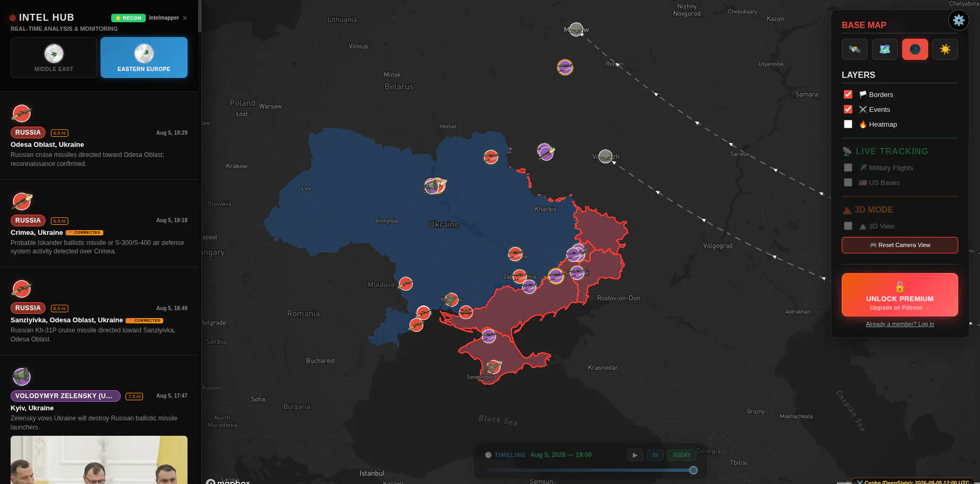This screenshot has height=484, width=980.
Task: Switch to the Middle East region tab
Action: tap(54, 57)
